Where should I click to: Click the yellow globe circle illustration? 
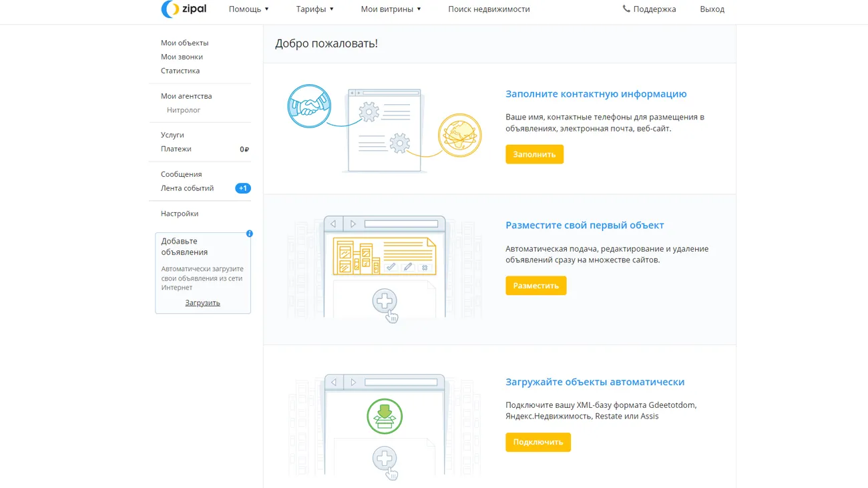tap(459, 136)
